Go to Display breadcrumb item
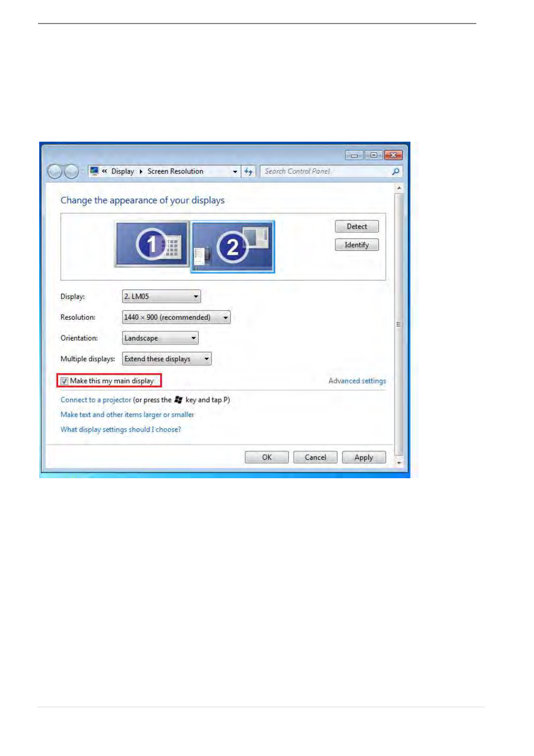The image size is (534, 756). click(123, 171)
